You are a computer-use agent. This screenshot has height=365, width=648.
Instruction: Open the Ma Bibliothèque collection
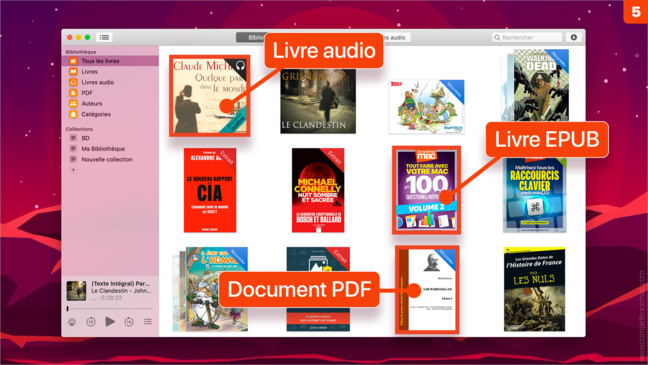[110, 149]
